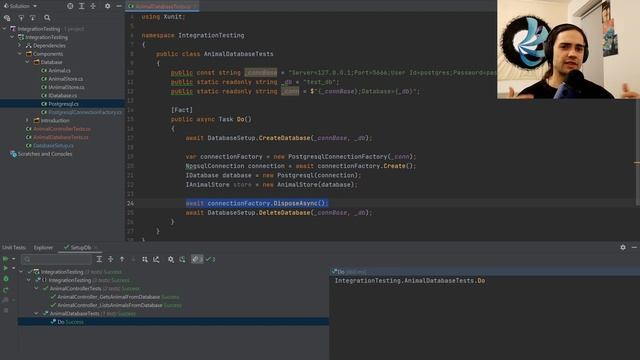Open the test grouping options
The image size is (640, 360).
click(145, 259)
